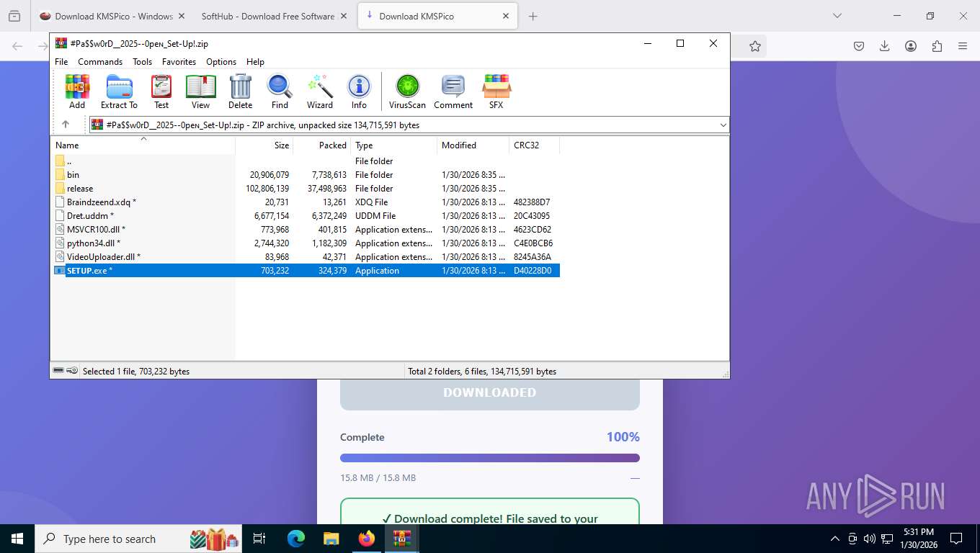Click the Delete toolbar icon
This screenshot has height=553, width=980.
[x=240, y=91]
